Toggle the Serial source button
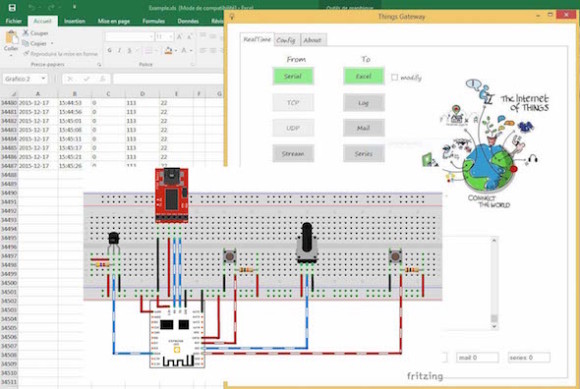This screenshot has width=580, height=389. [293, 76]
